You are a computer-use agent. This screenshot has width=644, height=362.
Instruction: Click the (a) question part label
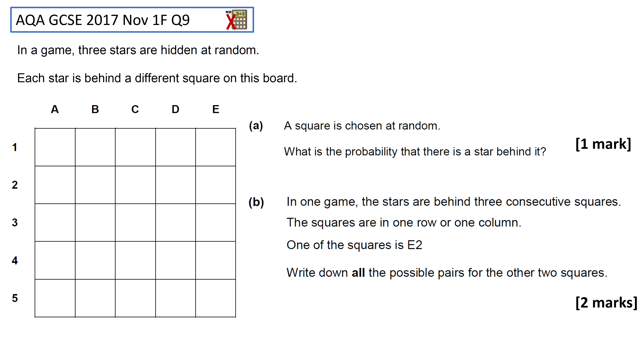[x=256, y=126]
